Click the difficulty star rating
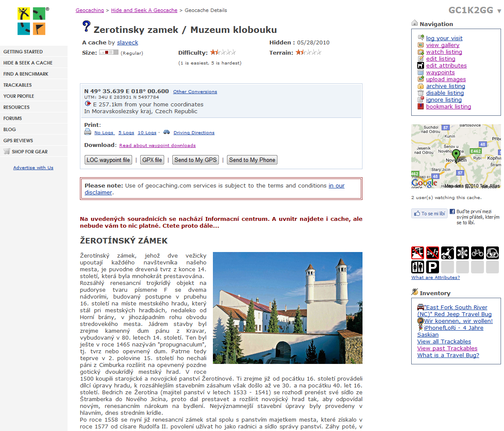This screenshot has width=504, height=431. 223,53
